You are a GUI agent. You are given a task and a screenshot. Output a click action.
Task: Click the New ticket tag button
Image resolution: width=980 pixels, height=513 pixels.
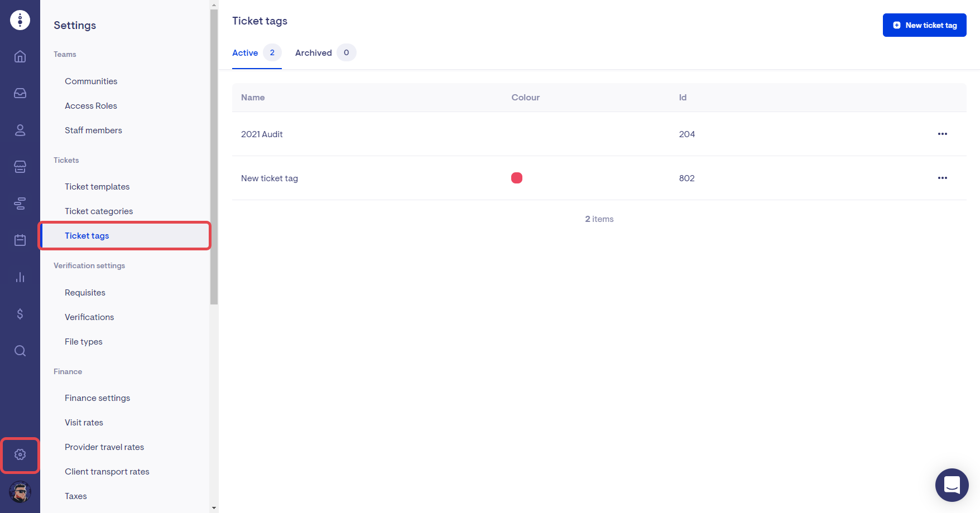pos(924,25)
